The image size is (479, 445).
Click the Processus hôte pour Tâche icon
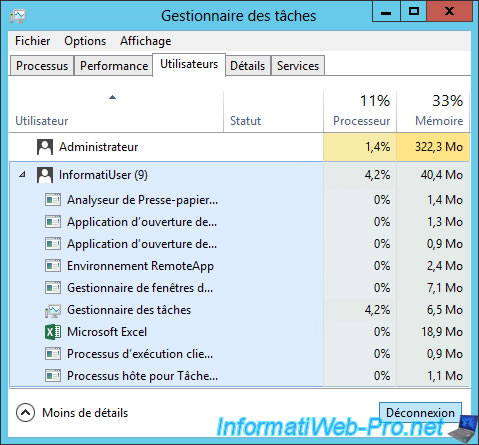(53, 376)
